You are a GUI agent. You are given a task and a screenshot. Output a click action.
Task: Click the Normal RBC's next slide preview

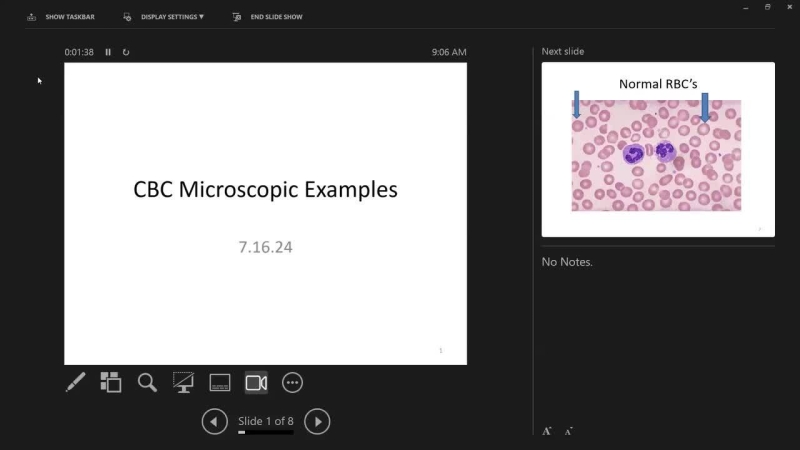click(657, 149)
